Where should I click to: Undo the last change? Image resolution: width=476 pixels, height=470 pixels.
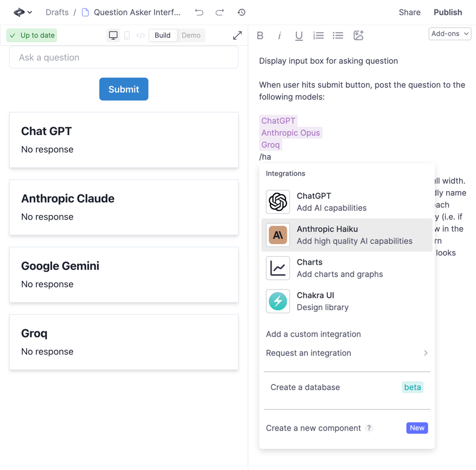click(199, 12)
